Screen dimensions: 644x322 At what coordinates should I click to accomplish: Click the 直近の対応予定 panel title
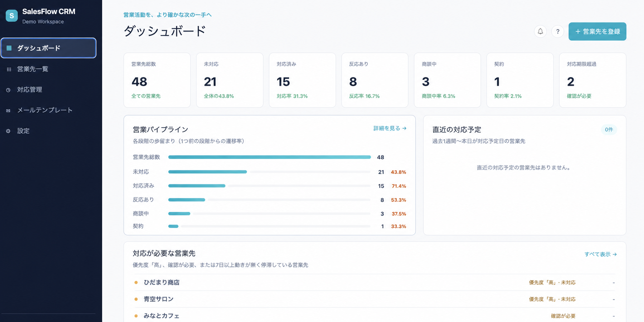coord(457,130)
